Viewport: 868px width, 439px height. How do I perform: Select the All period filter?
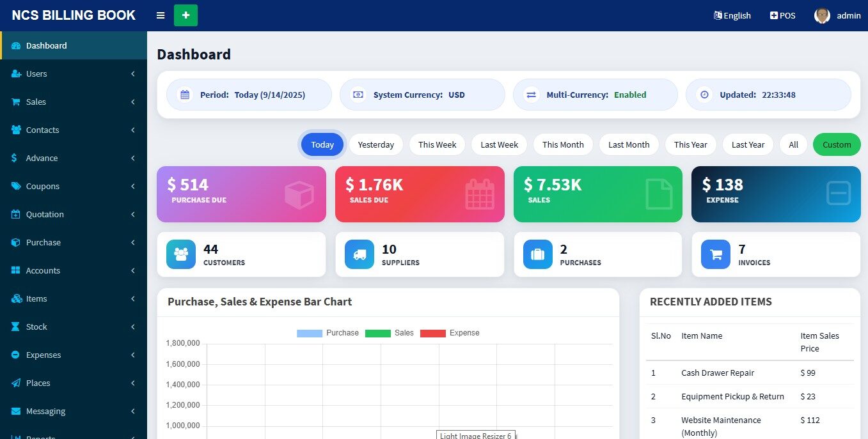[793, 144]
